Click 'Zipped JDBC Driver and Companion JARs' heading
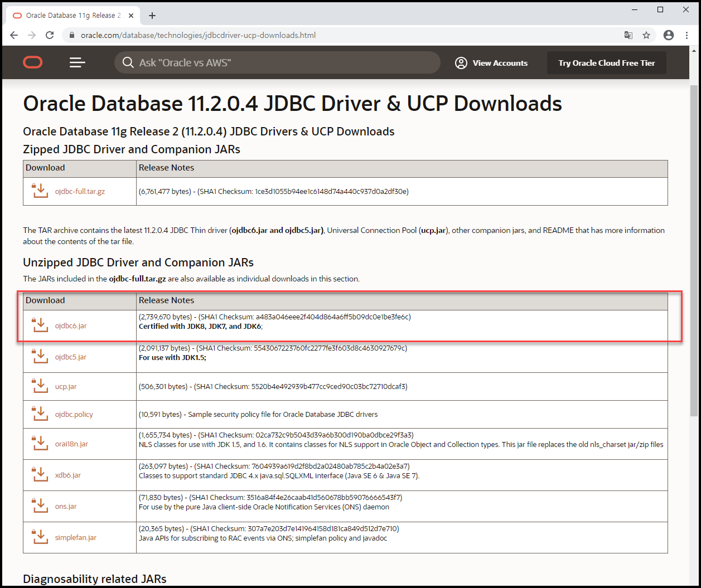 click(x=132, y=149)
